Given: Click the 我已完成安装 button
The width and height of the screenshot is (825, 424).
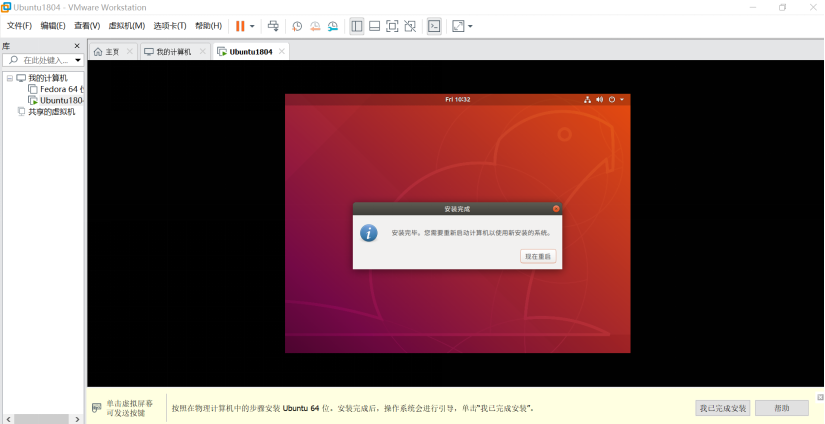Looking at the screenshot, I should pyautogui.click(x=722, y=408).
